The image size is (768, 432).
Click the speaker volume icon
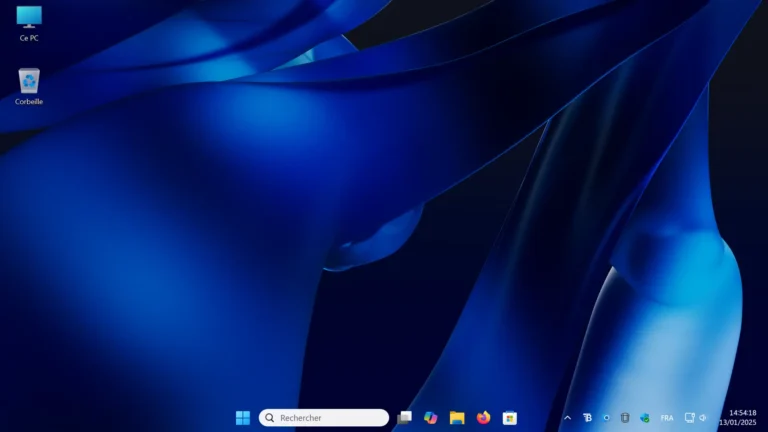tap(703, 418)
